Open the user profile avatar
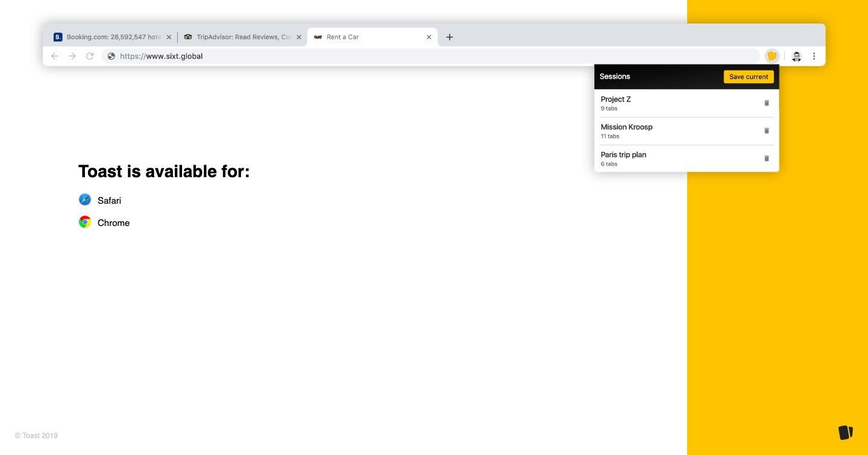This screenshot has height=455, width=868. (796, 56)
